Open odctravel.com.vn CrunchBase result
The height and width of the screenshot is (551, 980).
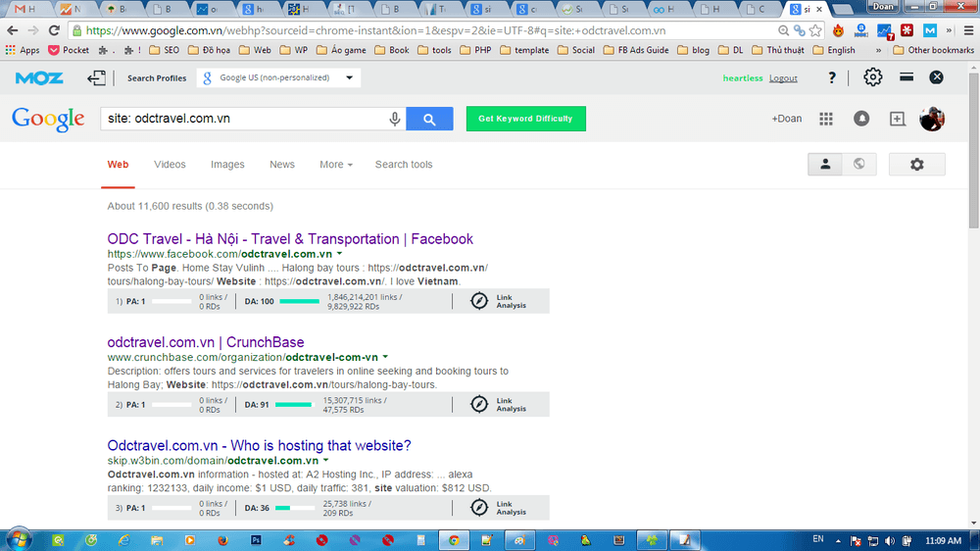pyautogui.click(x=206, y=342)
